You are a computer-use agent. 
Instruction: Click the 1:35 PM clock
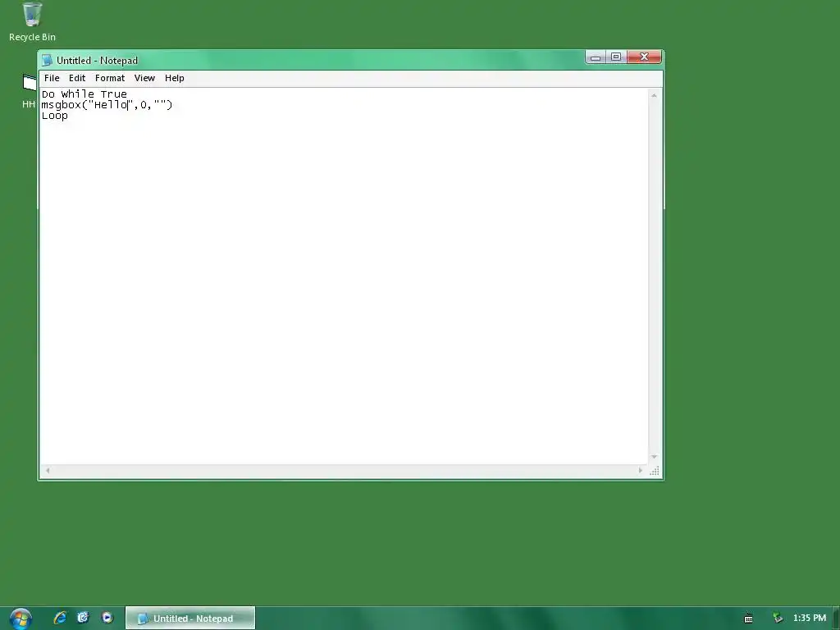pos(810,619)
